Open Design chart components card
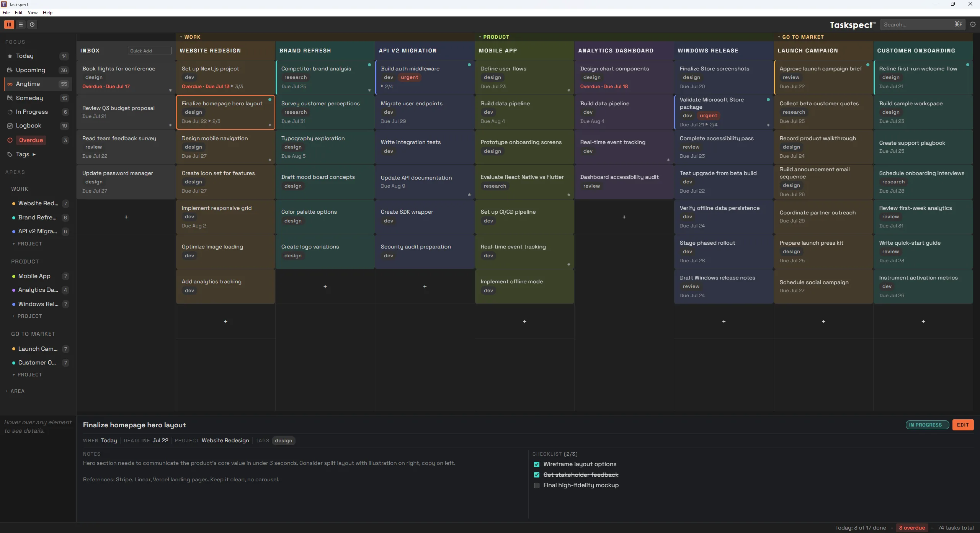The width and height of the screenshot is (980, 533). pos(624,77)
